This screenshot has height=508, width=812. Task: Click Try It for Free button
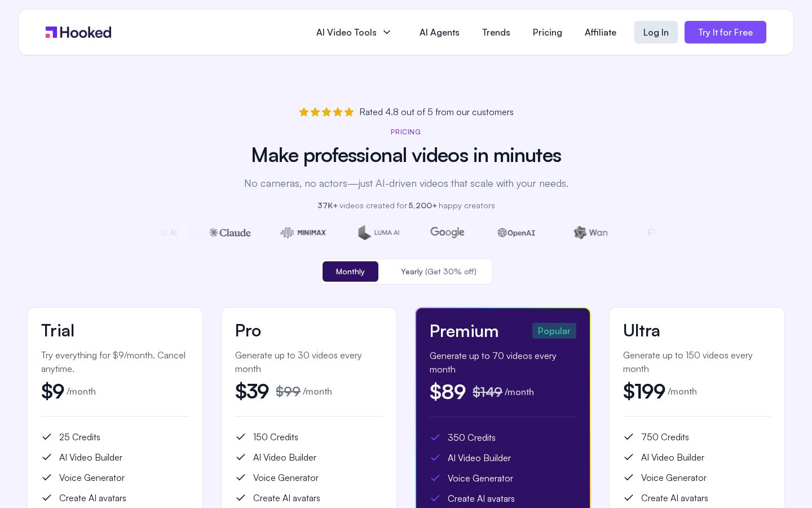pyautogui.click(x=725, y=32)
